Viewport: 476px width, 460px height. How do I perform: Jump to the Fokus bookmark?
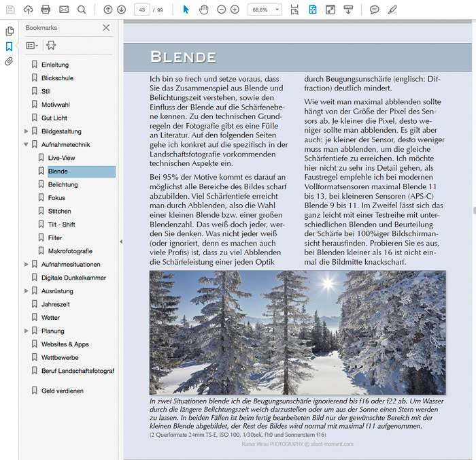56,198
